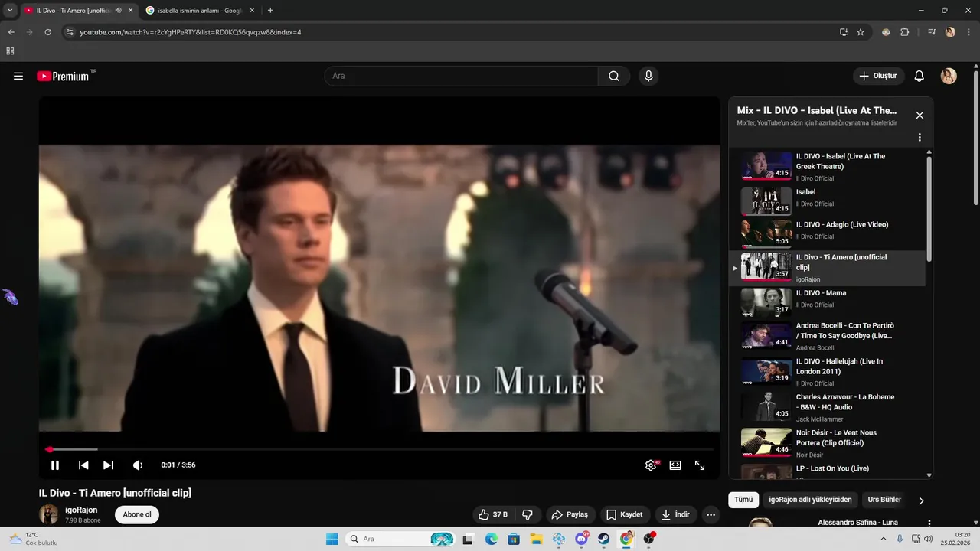This screenshot has width=980, height=551.
Task: Click the YouTube URL address bar
Action: (452, 32)
